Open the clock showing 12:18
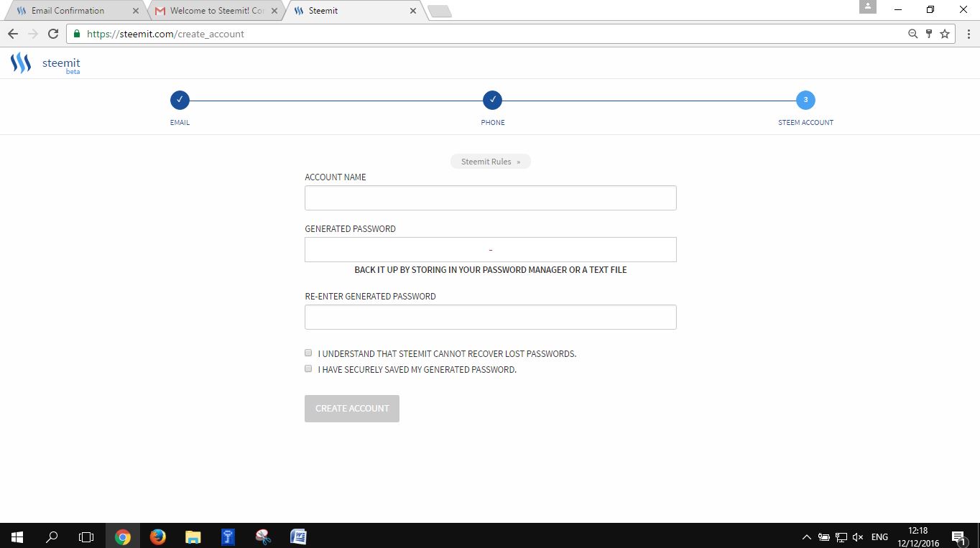The height and width of the screenshot is (548, 980). 917,537
